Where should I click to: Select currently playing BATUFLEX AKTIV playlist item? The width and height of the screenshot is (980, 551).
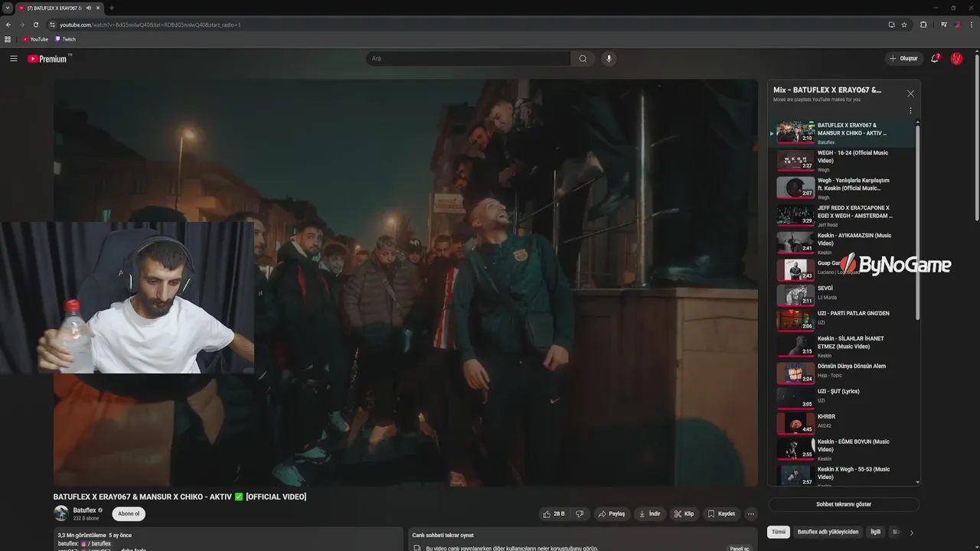coord(842,133)
